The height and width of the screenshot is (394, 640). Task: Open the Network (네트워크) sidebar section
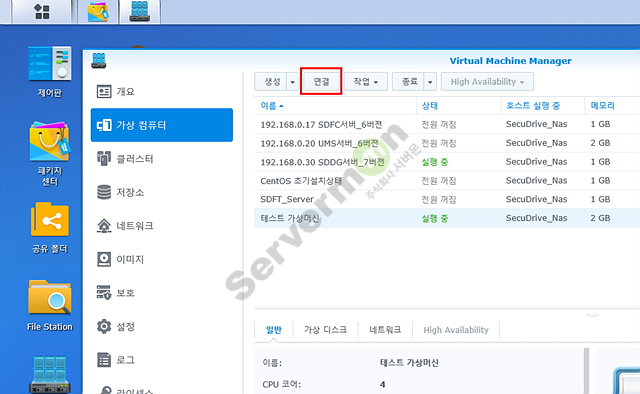tap(162, 225)
